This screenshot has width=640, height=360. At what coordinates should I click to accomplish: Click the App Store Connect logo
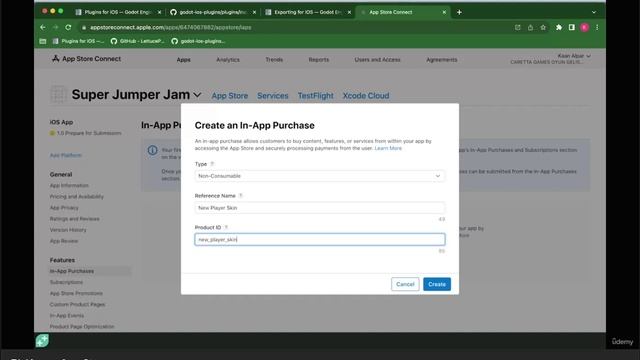(x=87, y=59)
